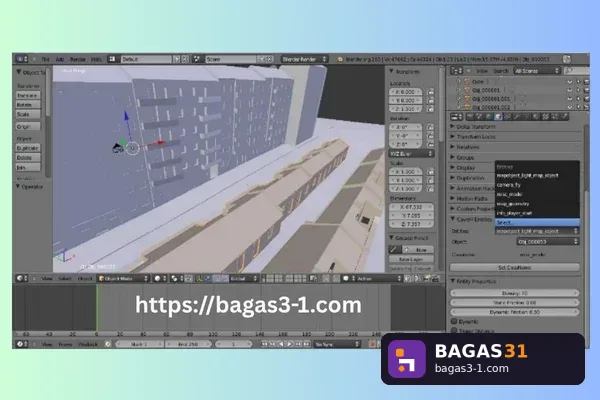Open the File menu

pyautogui.click(x=46, y=59)
